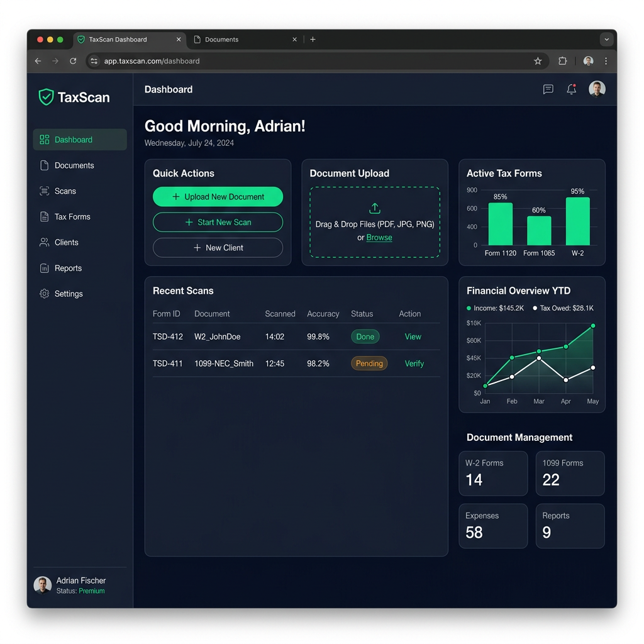644x644 pixels.
Task: Open the browser three-dot menu
Action: pyautogui.click(x=606, y=61)
